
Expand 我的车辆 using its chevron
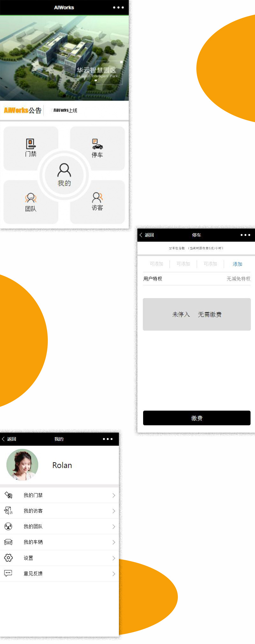pos(114,542)
